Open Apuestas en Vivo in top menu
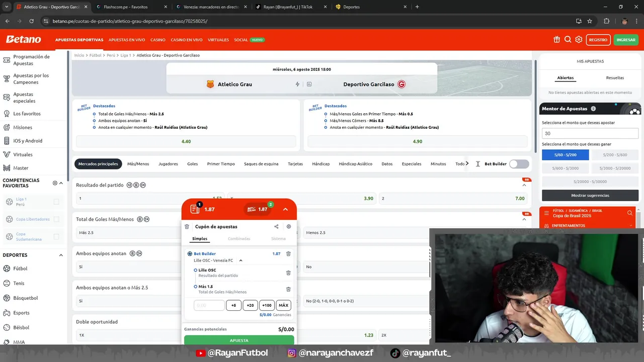The image size is (644, 362). coord(127,40)
